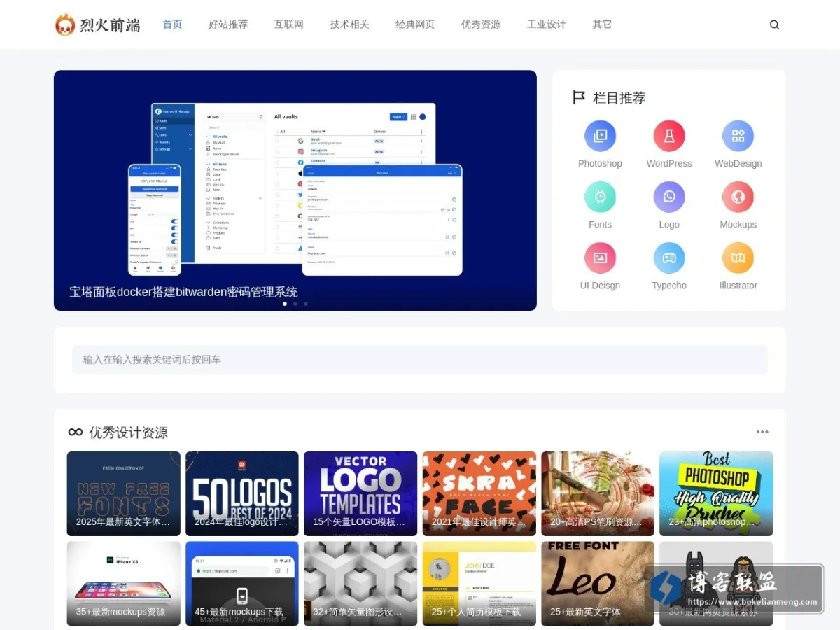
Task: Click the 优秀设计资源 section heading
Action: tap(128, 433)
